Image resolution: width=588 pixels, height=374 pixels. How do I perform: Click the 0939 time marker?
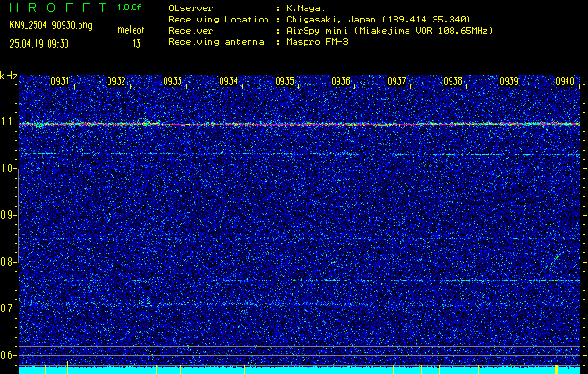[509, 81]
